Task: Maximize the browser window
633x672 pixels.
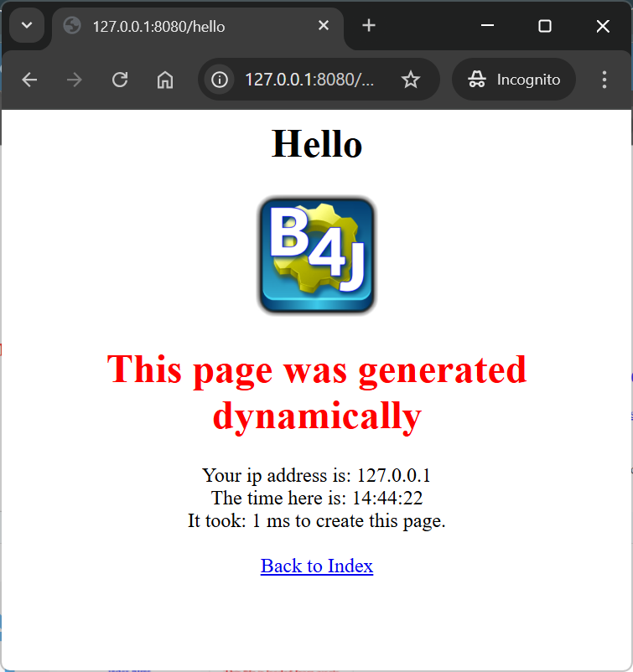Action: (545, 26)
